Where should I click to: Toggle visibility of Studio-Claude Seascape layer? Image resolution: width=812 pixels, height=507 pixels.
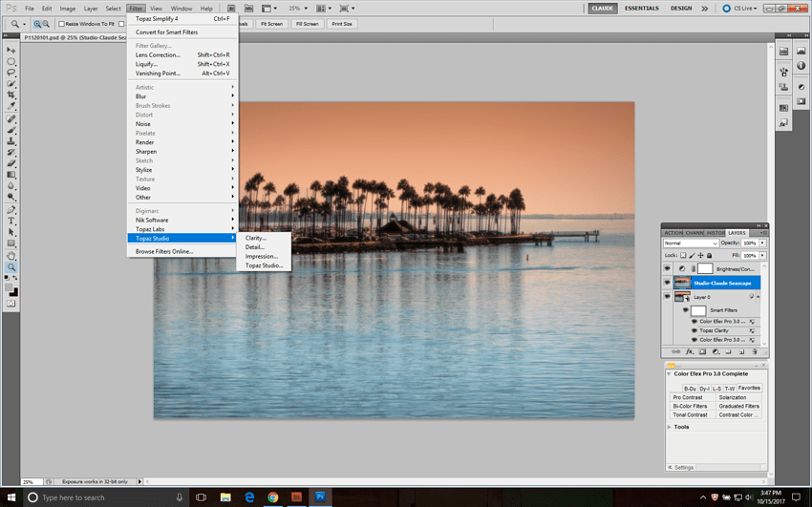[x=667, y=284]
